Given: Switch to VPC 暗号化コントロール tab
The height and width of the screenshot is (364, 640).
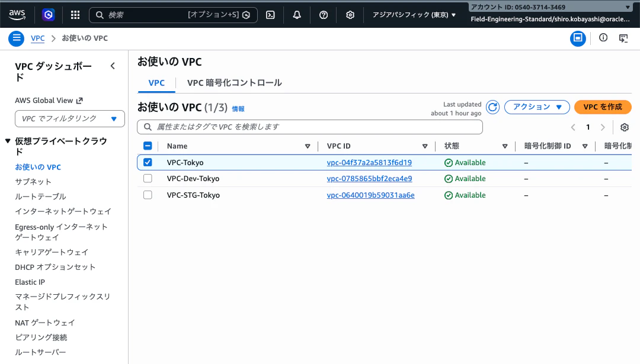Looking at the screenshot, I should 234,83.
